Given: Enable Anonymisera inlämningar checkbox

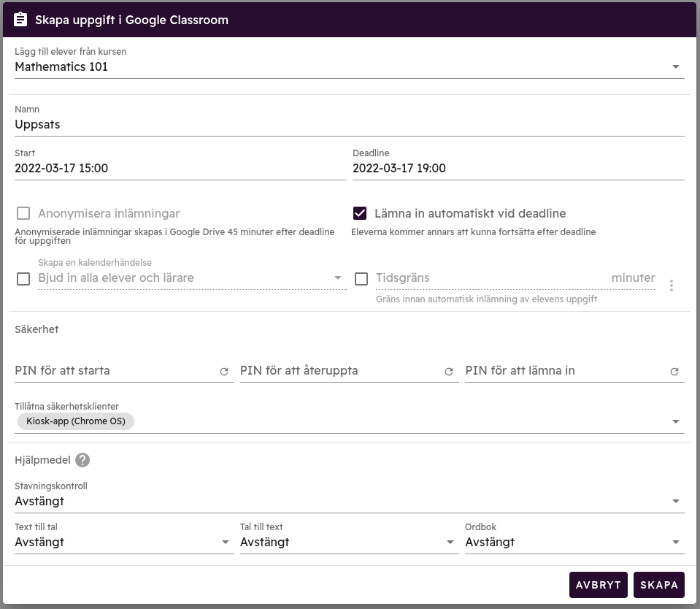Looking at the screenshot, I should pos(23,213).
